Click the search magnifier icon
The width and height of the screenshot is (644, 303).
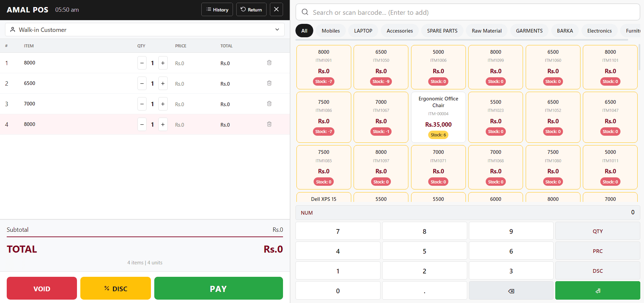click(305, 12)
